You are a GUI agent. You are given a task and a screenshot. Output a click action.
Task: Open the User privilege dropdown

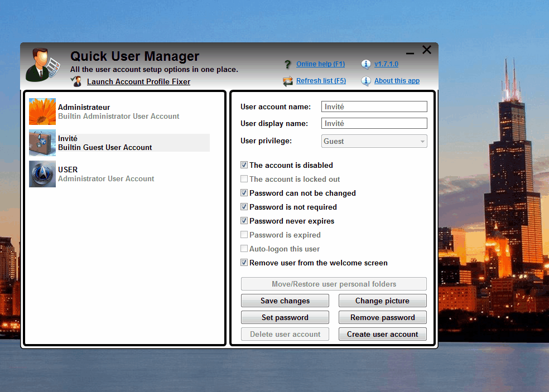[421, 141]
